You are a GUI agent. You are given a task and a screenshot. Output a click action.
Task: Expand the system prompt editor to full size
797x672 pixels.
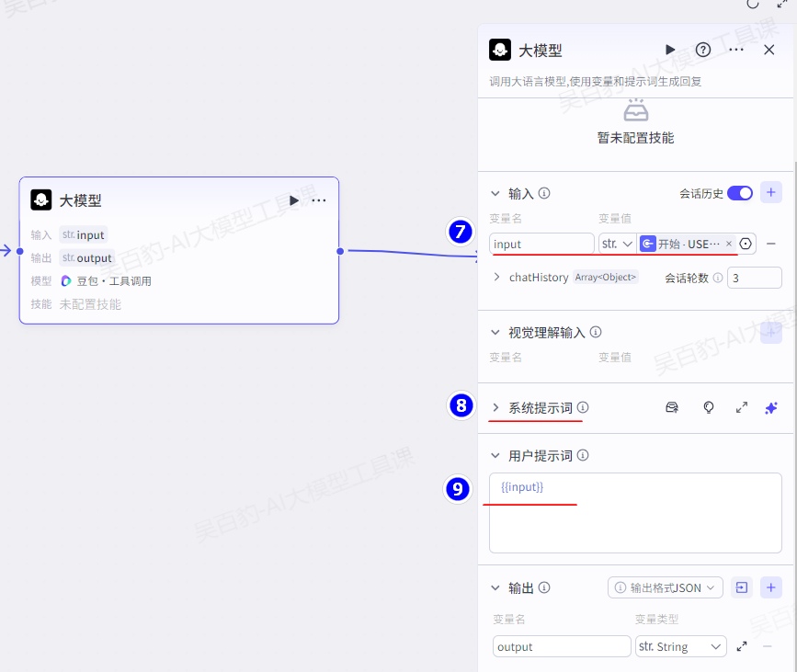click(x=742, y=407)
